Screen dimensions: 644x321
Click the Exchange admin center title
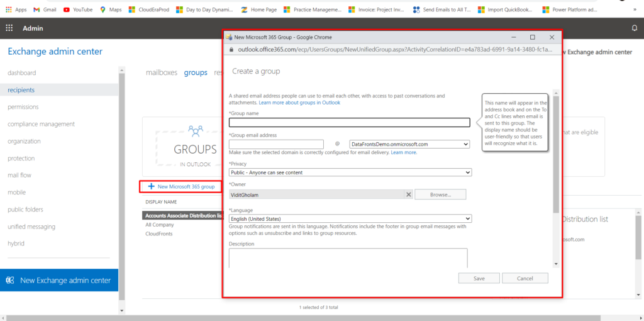[55, 52]
